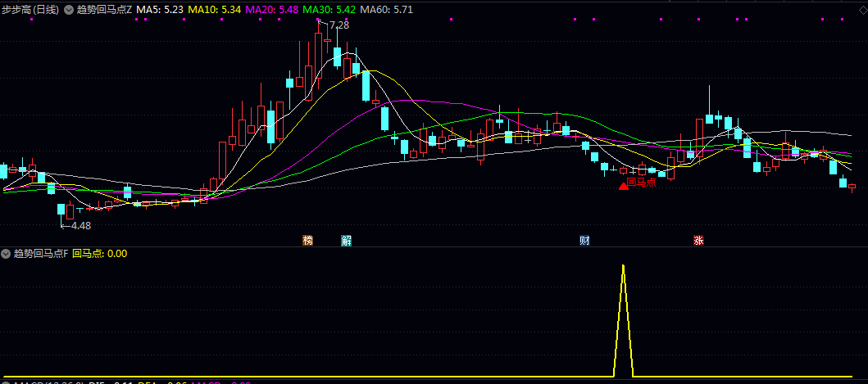This screenshot has height=384, width=868.
Task: Click the yellow spike peak in sub-chart
Action: coord(624,266)
